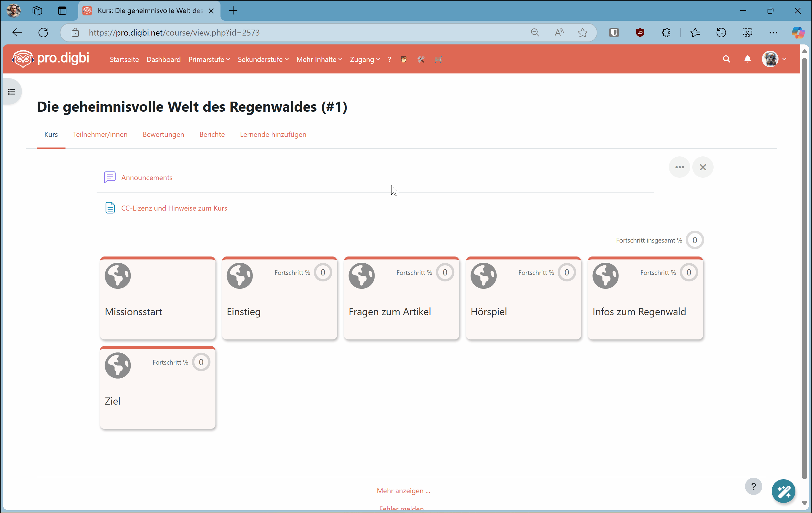
Task: Click the globe icon on Ziel card
Action: (118, 365)
